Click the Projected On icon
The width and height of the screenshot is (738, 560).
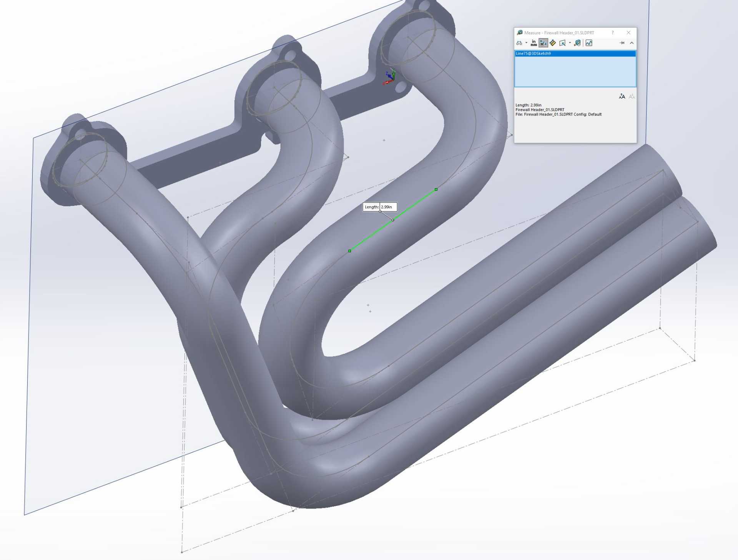(x=562, y=43)
